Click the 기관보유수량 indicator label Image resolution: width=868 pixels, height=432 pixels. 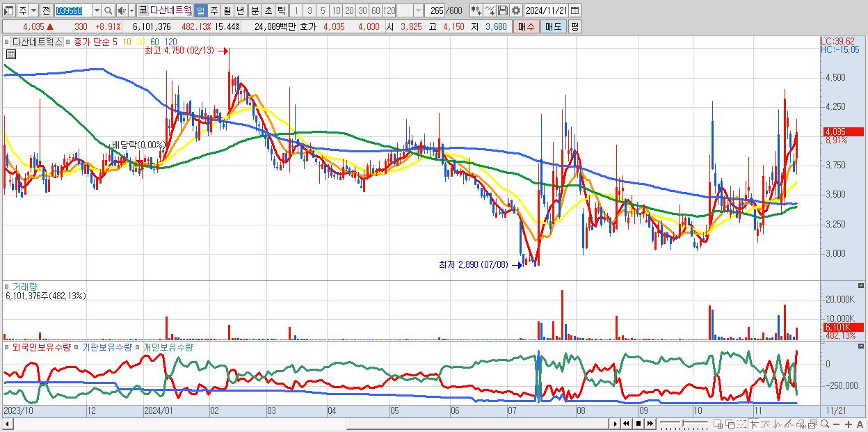click(107, 346)
